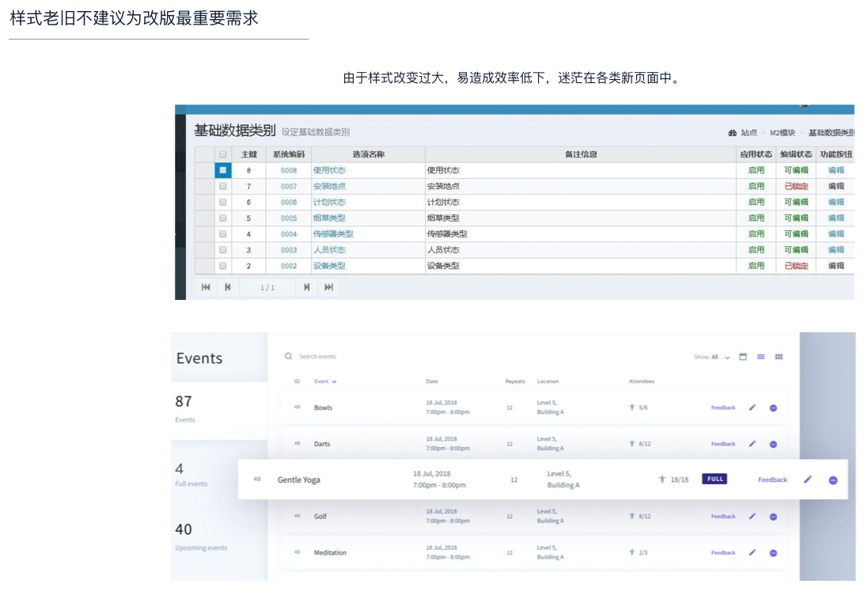Open the calendar view icon next to Show All
The height and width of the screenshot is (595, 868).
coord(742,357)
